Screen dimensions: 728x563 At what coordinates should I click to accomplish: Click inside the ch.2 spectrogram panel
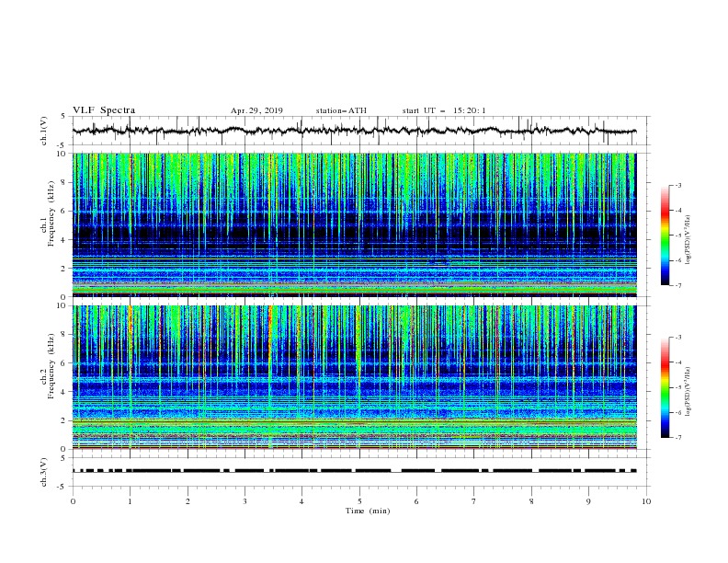coord(354,377)
